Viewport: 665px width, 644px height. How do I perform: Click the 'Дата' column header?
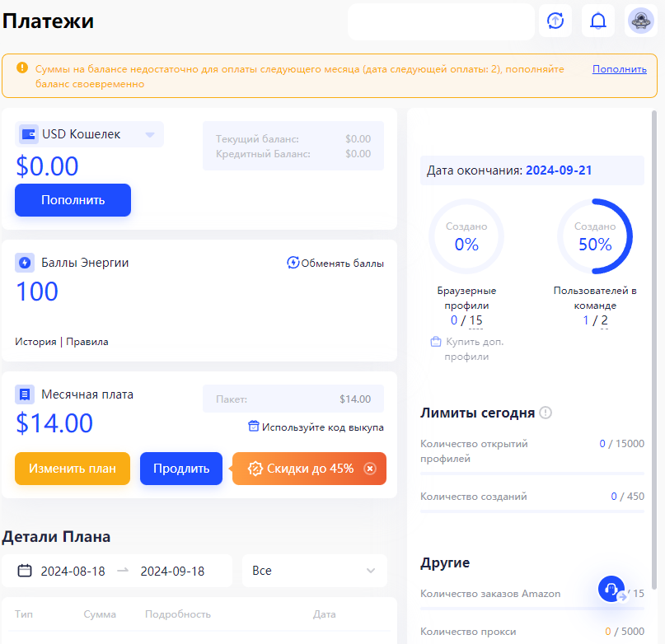325,614
